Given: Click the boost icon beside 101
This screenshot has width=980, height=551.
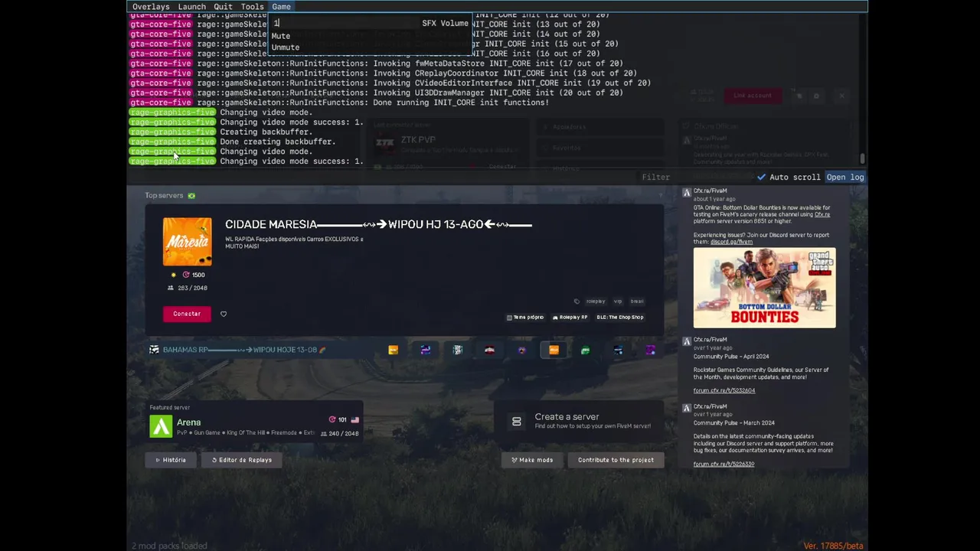Looking at the screenshot, I should coord(332,419).
